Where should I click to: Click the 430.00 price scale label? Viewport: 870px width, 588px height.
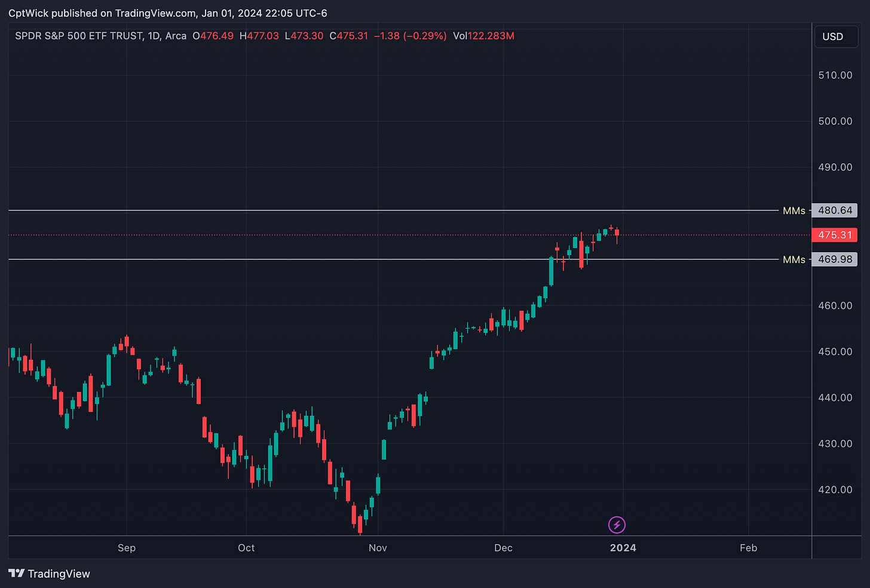pos(835,443)
